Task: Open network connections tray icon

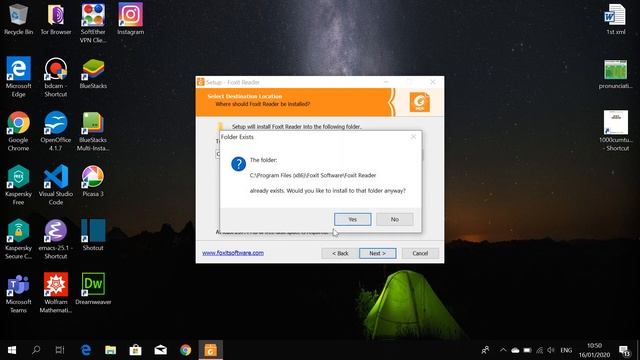Action: pos(540,350)
